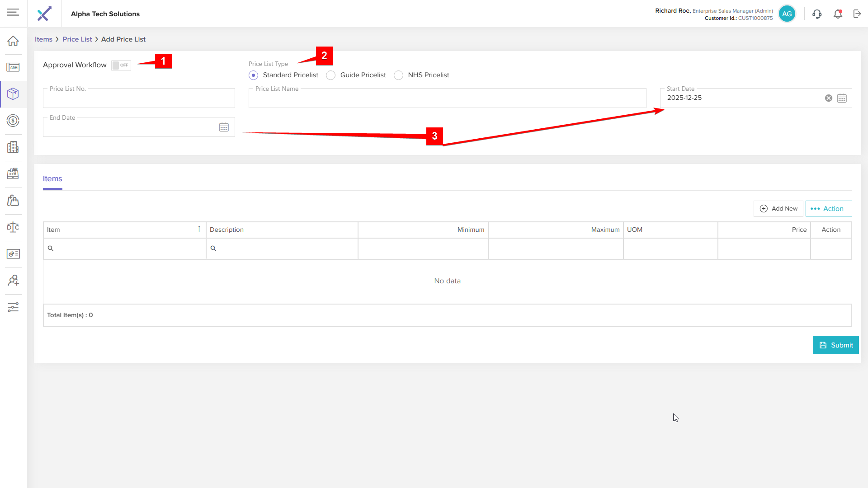Click the headset support icon
This screenshot has height=488, width=868.
[x=817, y=14]
